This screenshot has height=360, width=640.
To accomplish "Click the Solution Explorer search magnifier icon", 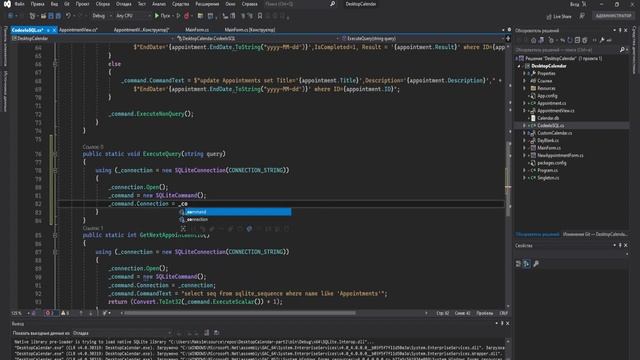I will click(x=622, y=50).
